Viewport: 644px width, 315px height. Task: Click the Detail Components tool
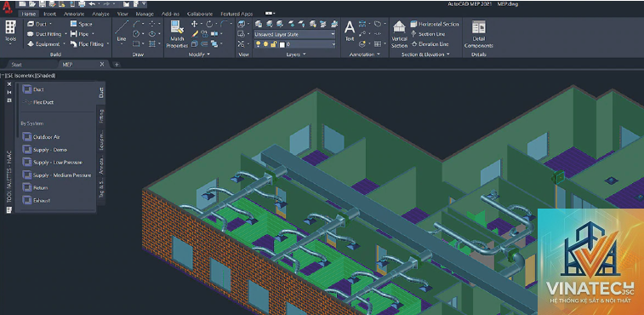[478, 34]
